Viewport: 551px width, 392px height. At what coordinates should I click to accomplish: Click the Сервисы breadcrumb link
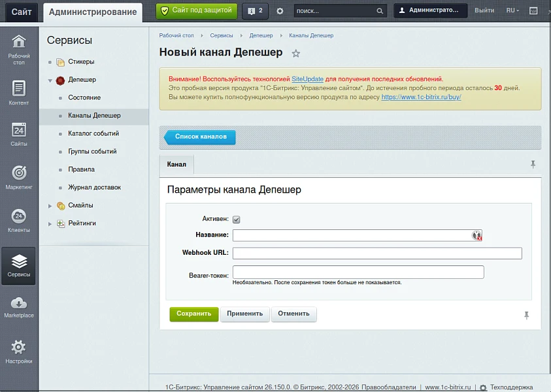click(x=222, y=35)
